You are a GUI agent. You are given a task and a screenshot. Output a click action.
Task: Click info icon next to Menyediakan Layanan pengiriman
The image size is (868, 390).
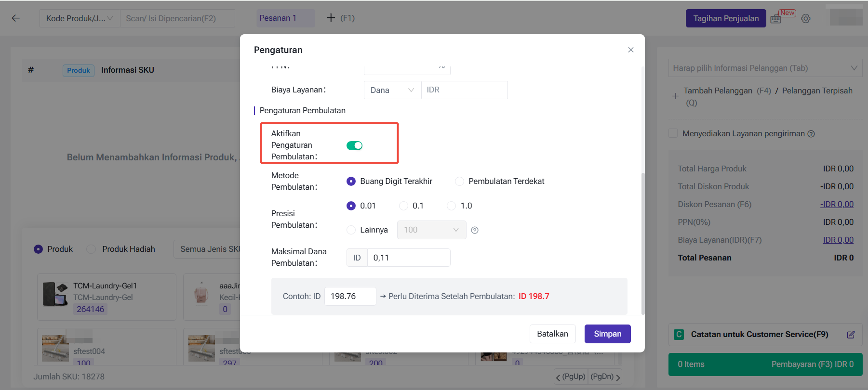811,134
